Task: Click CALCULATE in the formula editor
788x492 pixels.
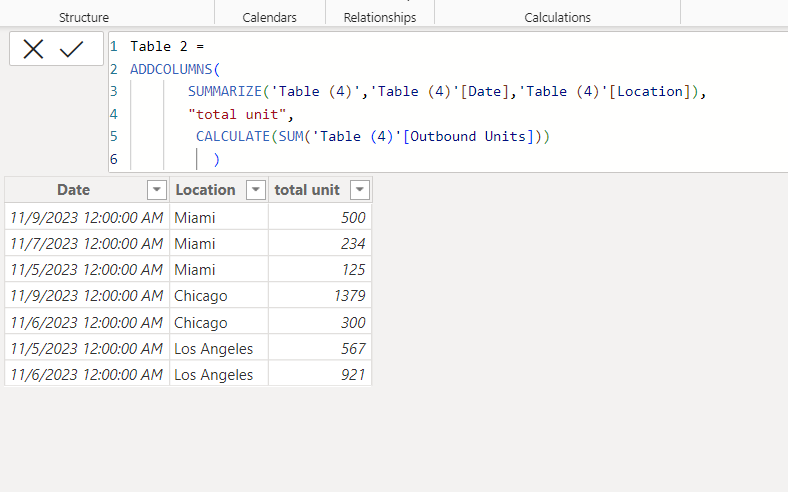Action: (233, 137)
